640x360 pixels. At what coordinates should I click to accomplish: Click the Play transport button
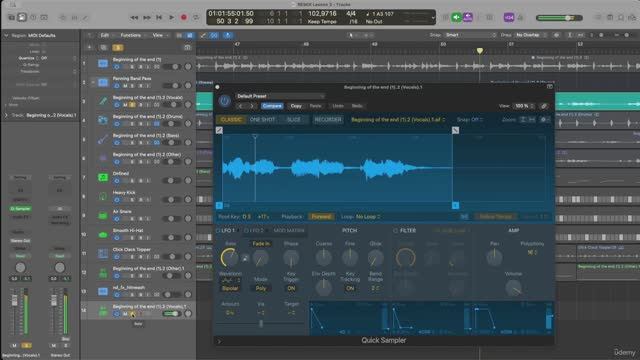click(x=171, y=18)
